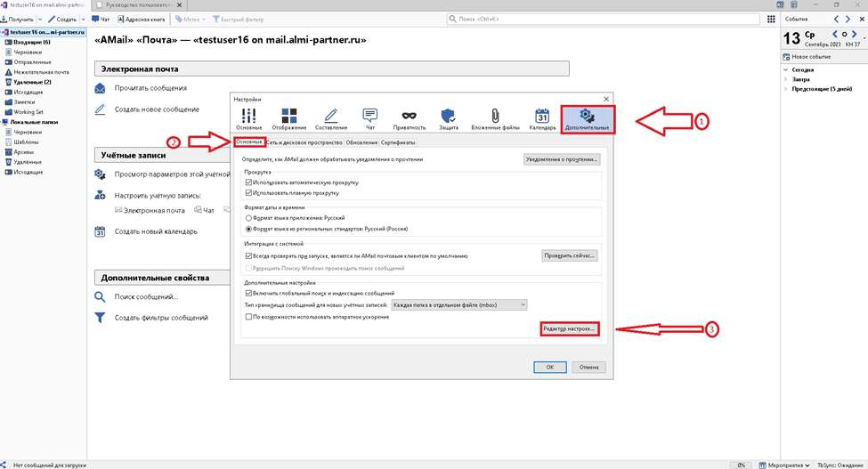Expand Завтра section in events pane
This screenshot has width=868, height=469.
click(x=785, y=79)
